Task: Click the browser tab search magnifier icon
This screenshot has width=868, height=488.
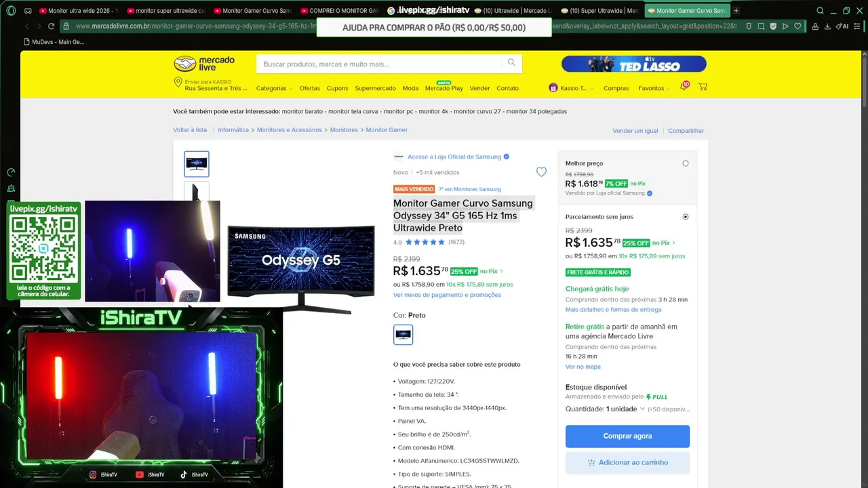Action: [x=820, y=10]
